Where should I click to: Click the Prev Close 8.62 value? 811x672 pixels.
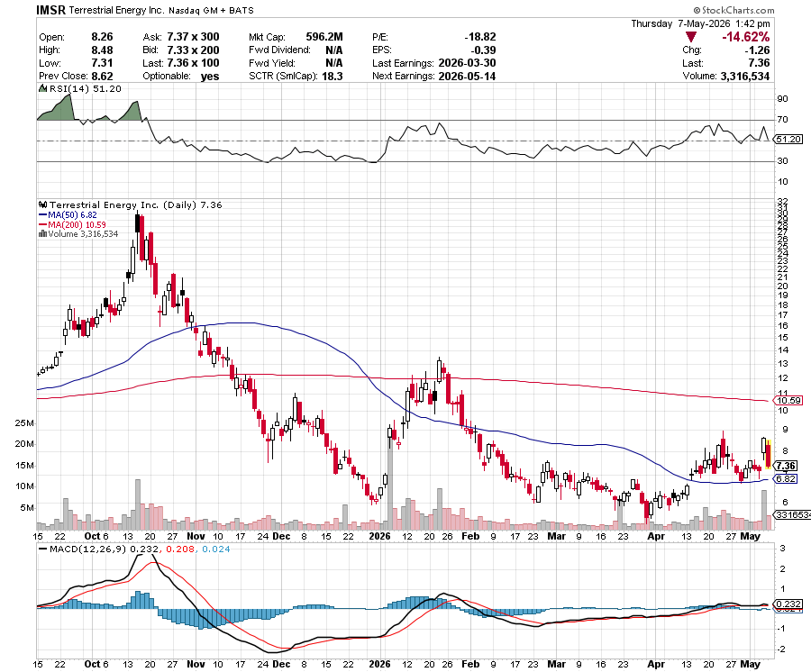102,76
